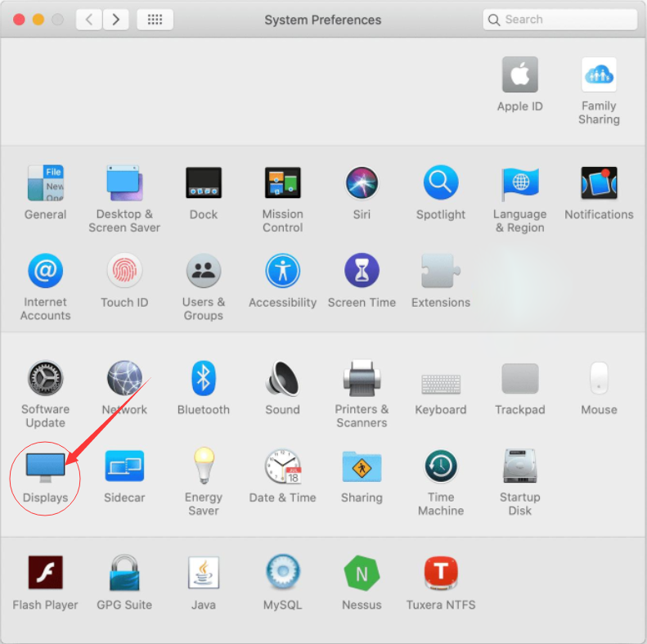Image resolution: width=647 pixels, height=644 pixels.
Task: Go back with the left arrow
Action: (88, 20)
